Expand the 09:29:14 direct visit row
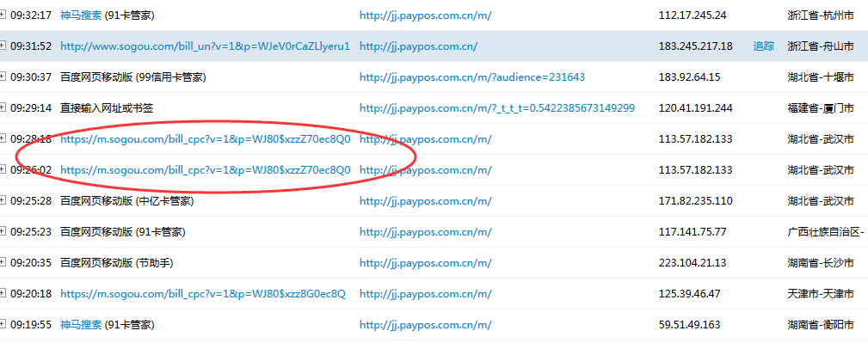The width and height of the screenshot is (868, 343). tap(3, 108)
